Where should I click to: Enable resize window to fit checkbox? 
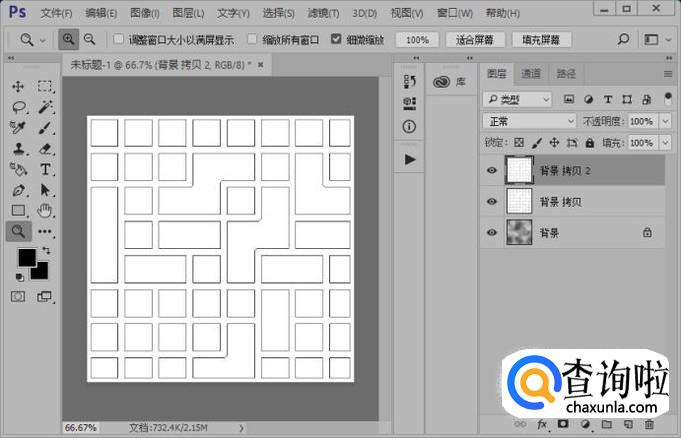[x=119, y=40]
